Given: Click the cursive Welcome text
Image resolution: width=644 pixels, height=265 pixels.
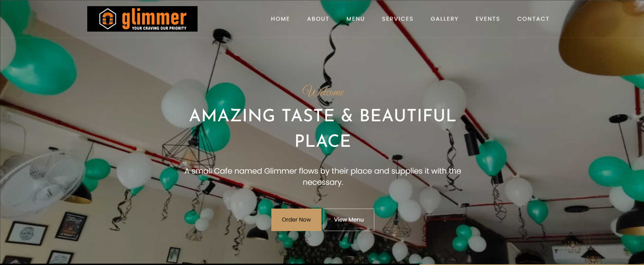Looking at the screenshot, I should click(x=323, y=91).
